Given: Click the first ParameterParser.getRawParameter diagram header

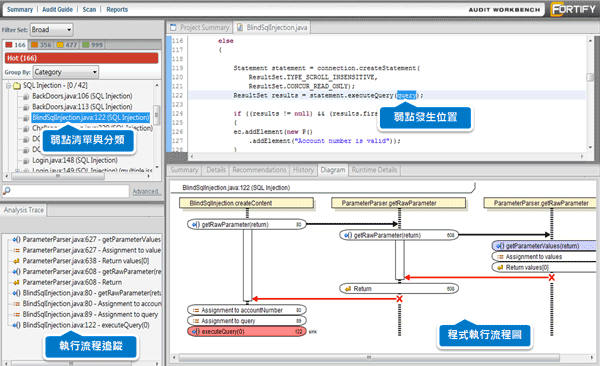Looking at the screenshot, I should [398, 203].
